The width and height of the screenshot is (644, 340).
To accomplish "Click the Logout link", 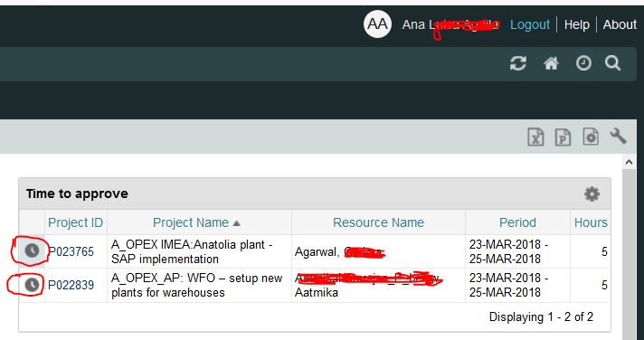I will [x=529, y=24].
